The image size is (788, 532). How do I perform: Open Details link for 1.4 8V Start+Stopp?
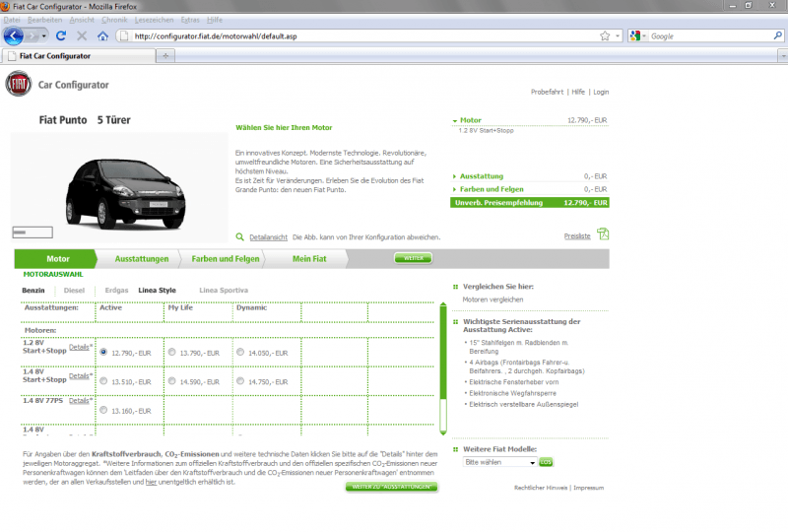tap(80, 376)
